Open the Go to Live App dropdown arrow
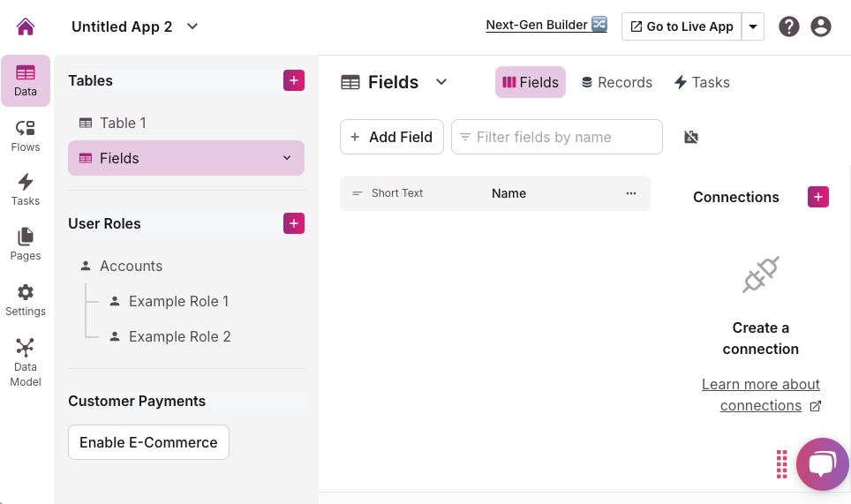 (753, 26)
